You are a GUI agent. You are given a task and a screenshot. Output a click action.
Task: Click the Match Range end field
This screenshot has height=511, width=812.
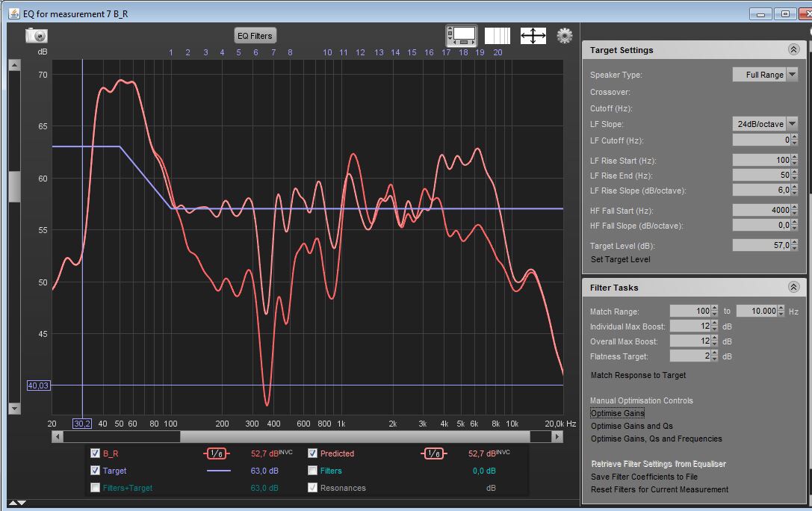(x=757, y=311)
